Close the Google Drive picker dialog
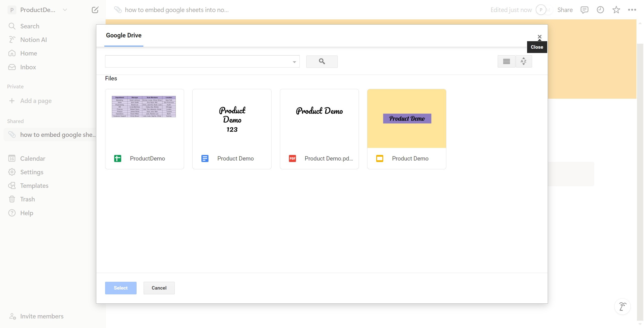The image size is (644, 328). pos(539,37)
